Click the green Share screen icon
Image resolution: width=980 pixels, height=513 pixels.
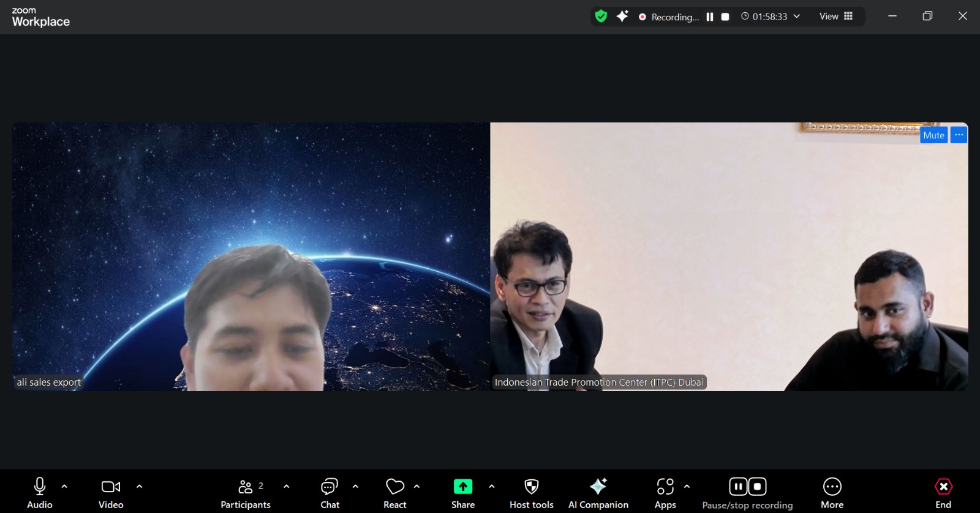tap(463, 487)
